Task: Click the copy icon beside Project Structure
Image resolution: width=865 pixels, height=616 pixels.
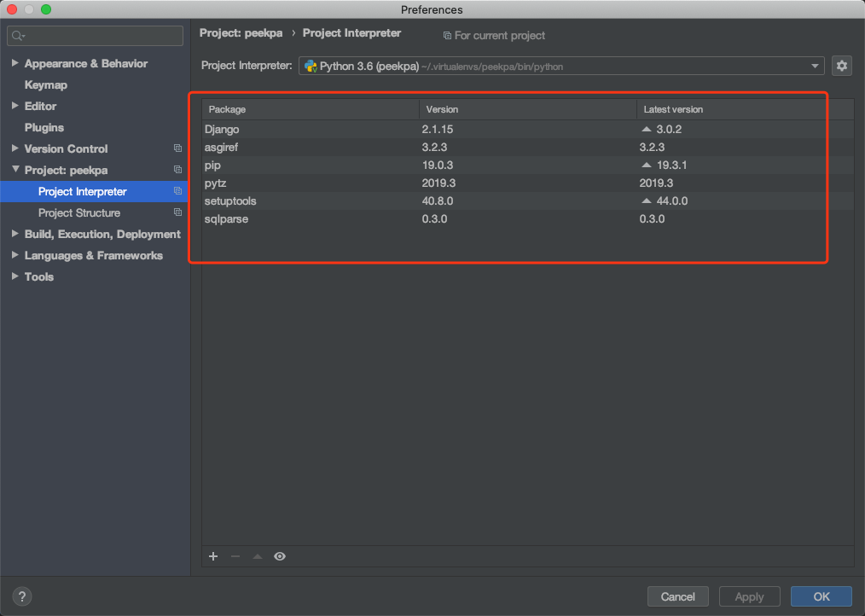Action: [x=177, y=212]
